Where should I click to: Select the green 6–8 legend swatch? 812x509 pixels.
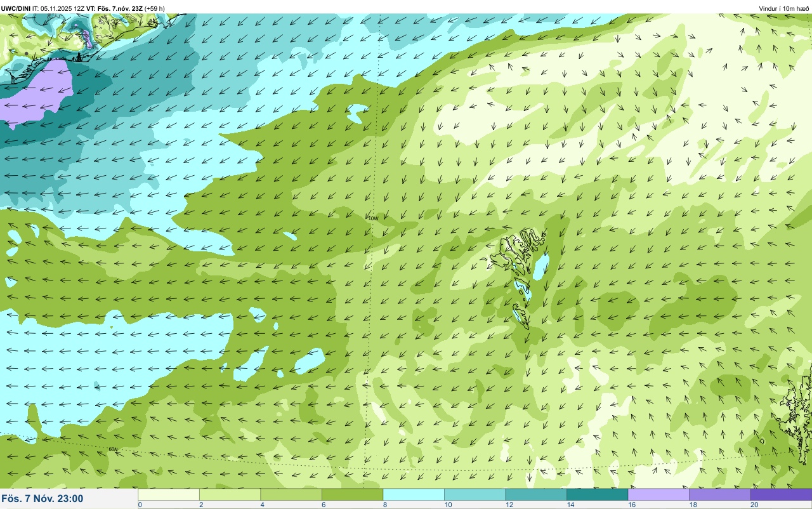[352, 494]
